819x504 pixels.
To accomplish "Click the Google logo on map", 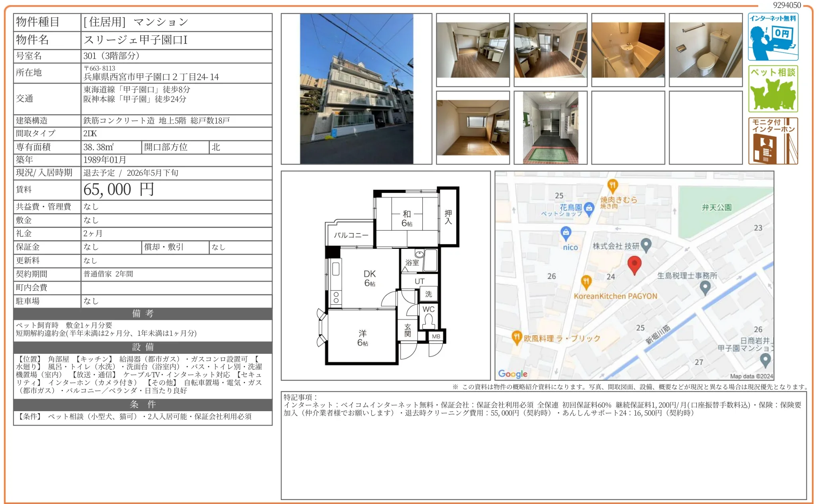I will (x=513, y=374).
